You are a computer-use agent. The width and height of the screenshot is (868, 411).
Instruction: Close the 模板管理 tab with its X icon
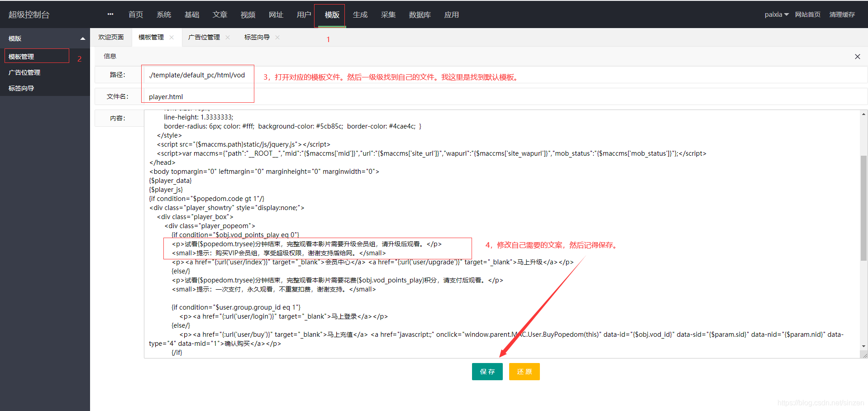tap(172, 37)
